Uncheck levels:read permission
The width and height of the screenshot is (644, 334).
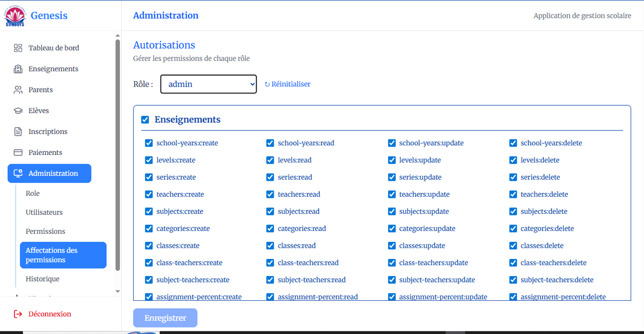(270, 160)
